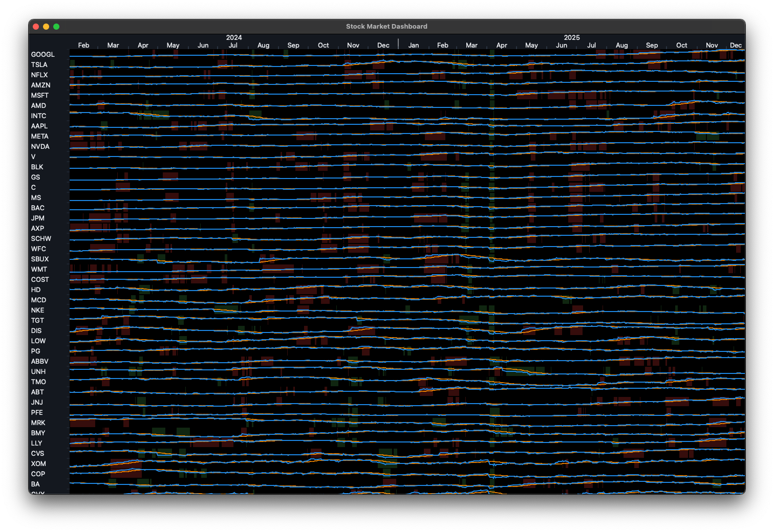Screen dimensions: 774x532
Task: Choose the NFLX ticker label
Action: tap(39, 75)
